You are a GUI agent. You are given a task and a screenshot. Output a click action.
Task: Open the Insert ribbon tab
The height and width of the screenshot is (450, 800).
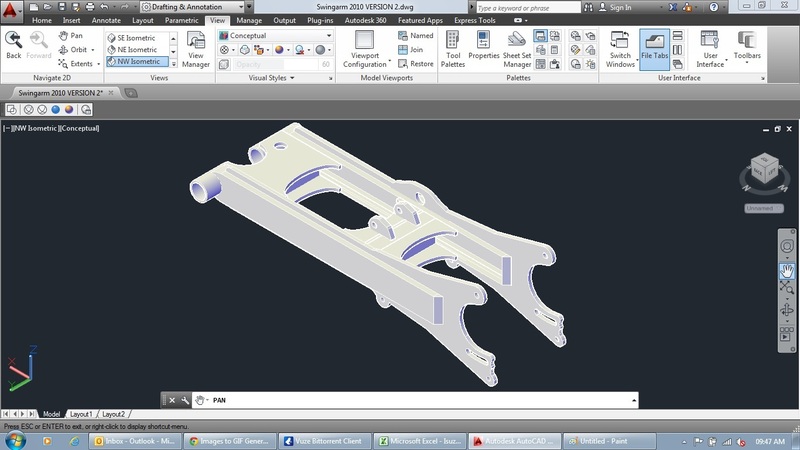(x=71, y=20)
